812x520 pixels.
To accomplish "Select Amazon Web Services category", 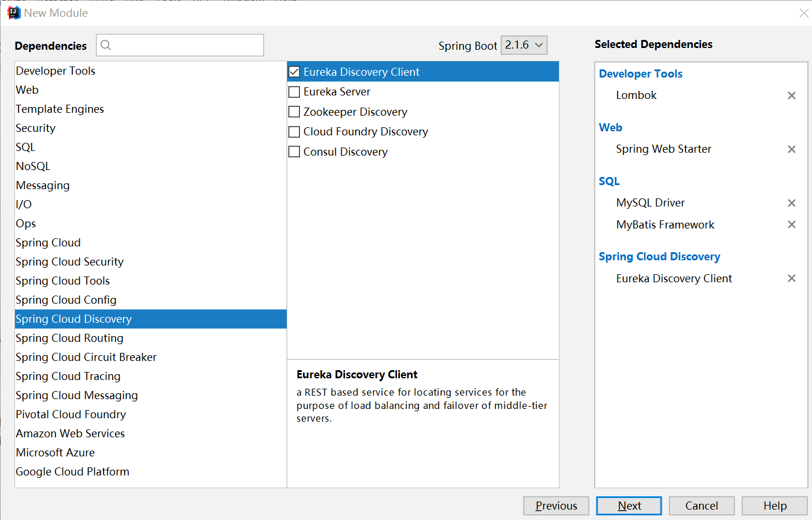I will tap(151, 433).
